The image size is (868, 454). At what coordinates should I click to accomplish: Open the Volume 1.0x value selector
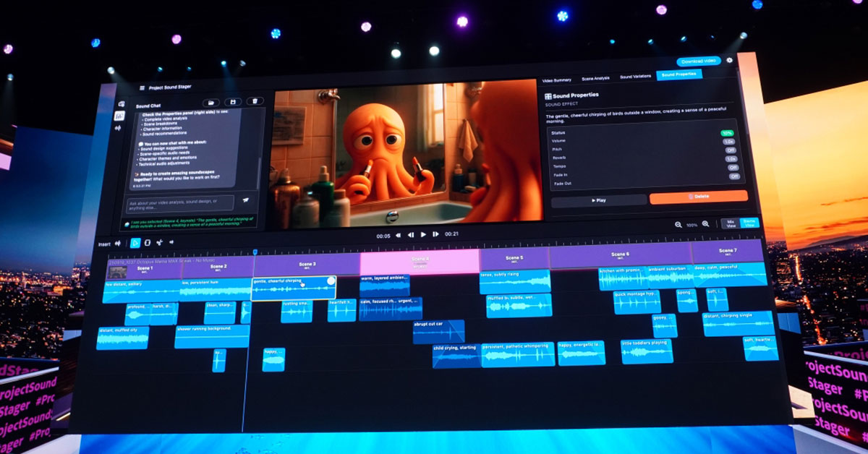[731, 141]
